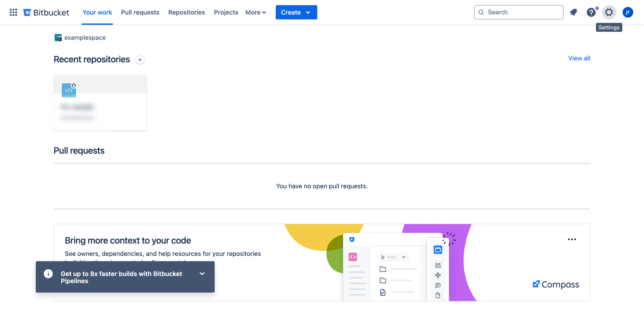Open the Repositories nav item

(186, 12)
